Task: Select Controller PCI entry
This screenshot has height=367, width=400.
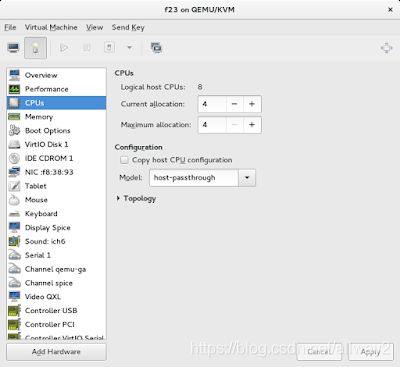Action: (x=56, y=324)
